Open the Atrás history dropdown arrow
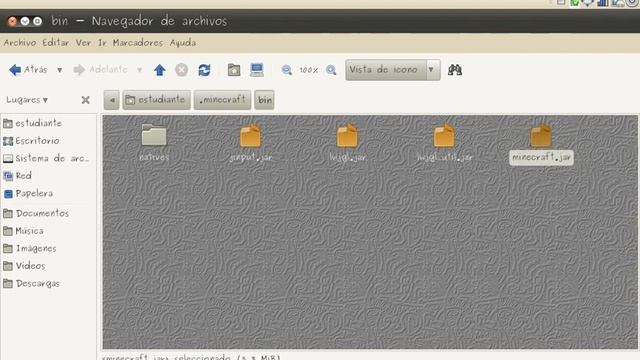 (60, 70)
